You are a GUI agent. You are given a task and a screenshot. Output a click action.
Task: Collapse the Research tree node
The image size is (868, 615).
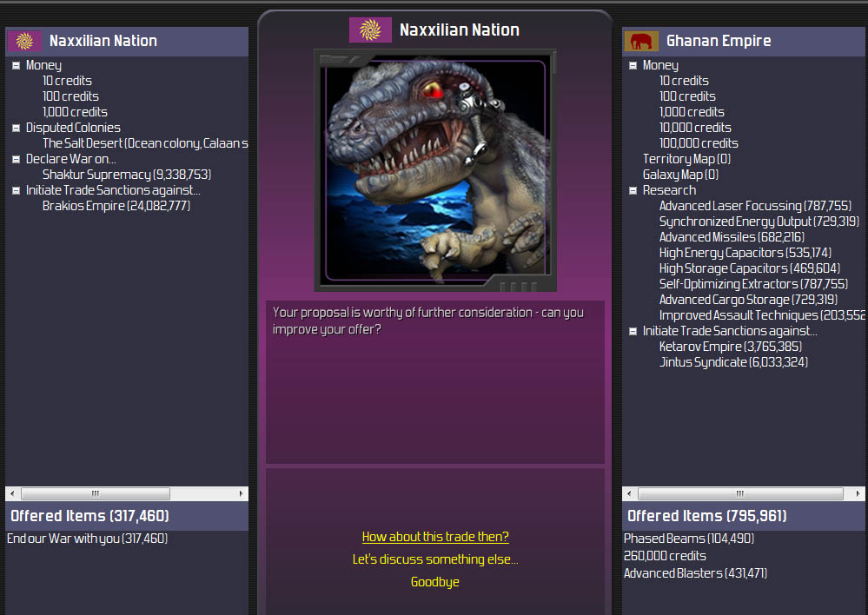(633, 190)
